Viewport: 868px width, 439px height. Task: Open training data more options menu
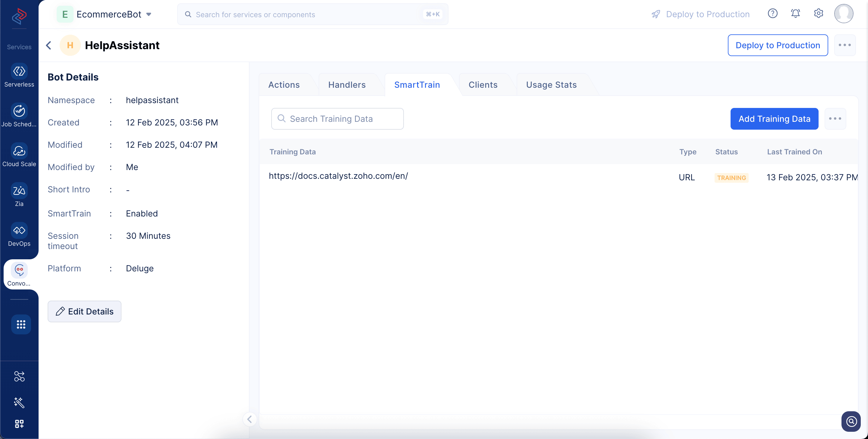tap(835, 119)
